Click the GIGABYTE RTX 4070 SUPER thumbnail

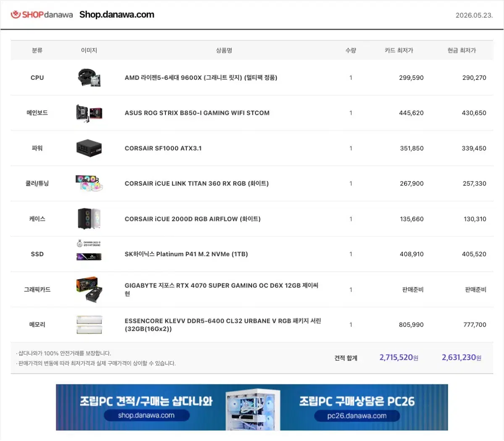point(89,289)
